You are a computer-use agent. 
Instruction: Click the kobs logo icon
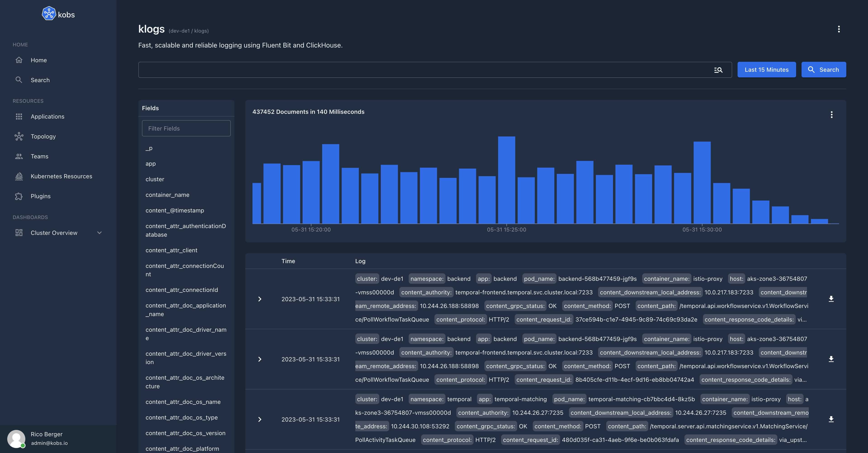point(49,14)
